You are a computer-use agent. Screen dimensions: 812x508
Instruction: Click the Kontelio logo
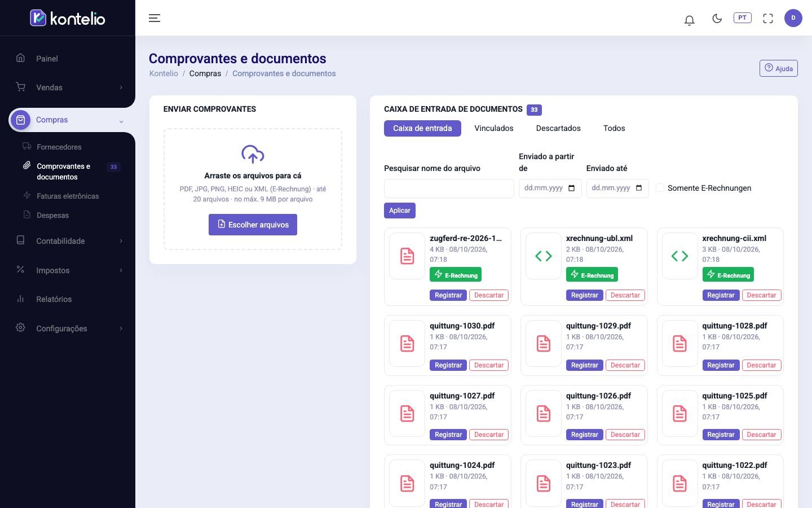(x=68, y=18)
